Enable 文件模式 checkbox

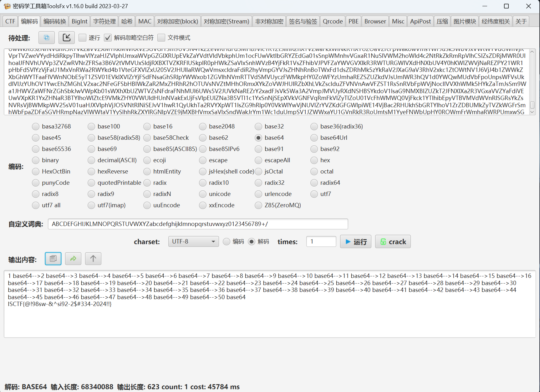161,38
